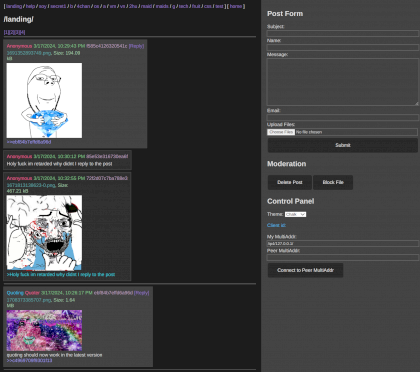This screenshot has width=420, height=372.
Task: Click the My MultiAddr field
Action: (343, 244)
